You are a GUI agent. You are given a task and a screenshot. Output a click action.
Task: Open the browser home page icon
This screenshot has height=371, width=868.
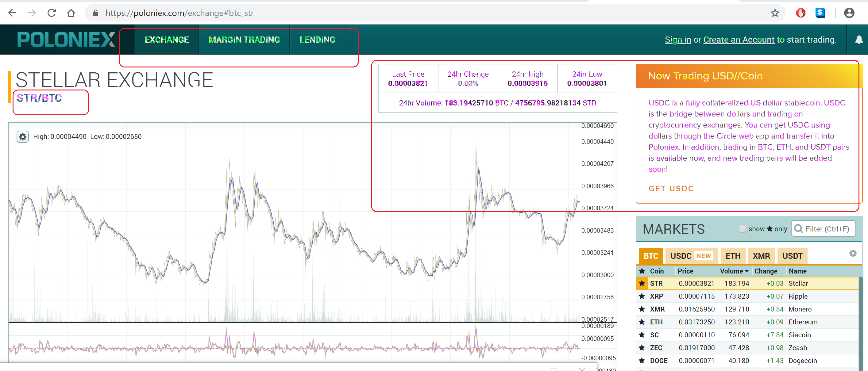pyautogui.click(x=71, y=13)
